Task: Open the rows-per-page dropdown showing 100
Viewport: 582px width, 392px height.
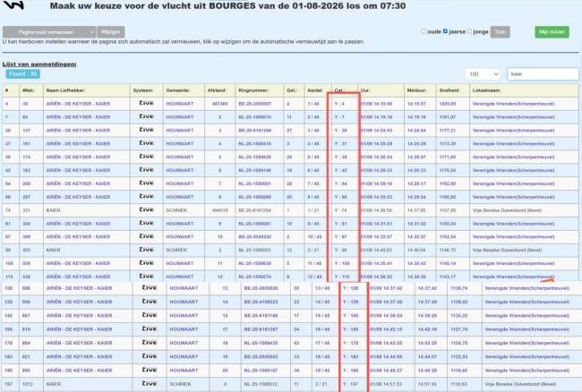Action: [483, 74]
